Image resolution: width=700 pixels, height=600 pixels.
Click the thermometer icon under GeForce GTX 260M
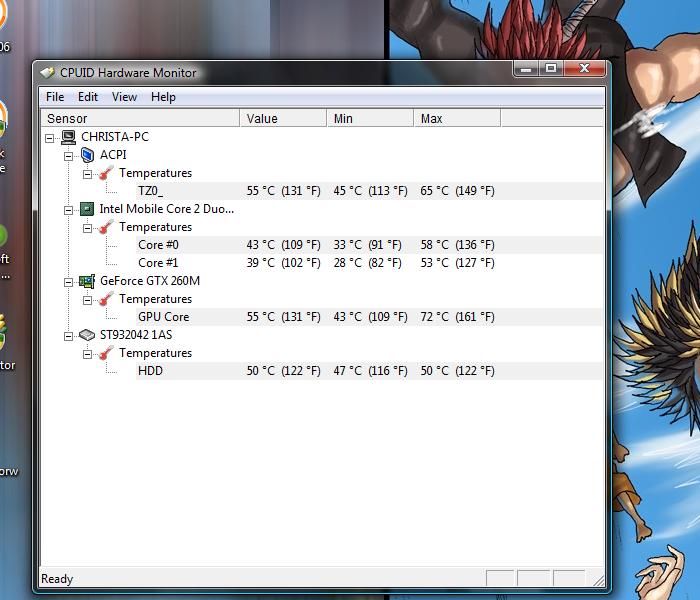(x=106, y=299)
